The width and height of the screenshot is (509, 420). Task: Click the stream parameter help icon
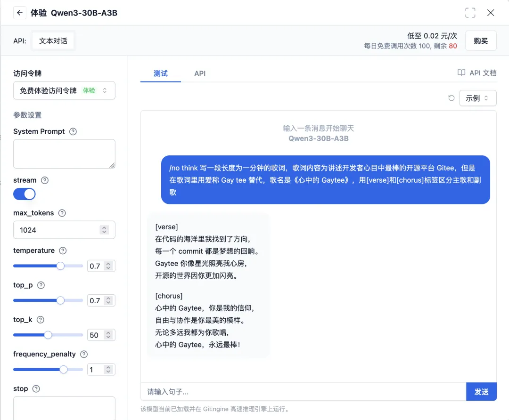(x=44, y=180)
